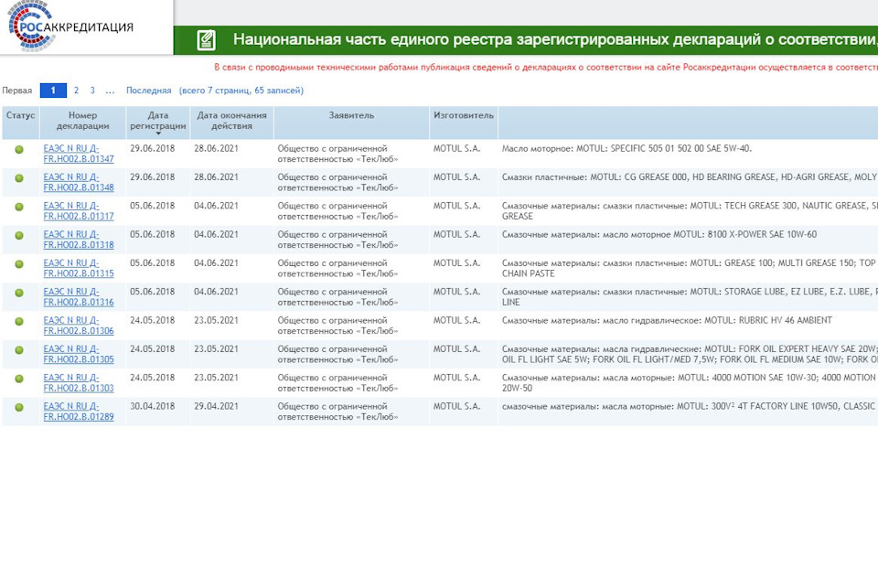Open declaration ЕАЭС N RU Д-FR.НО02.В.01303

click(x=79, y=382)
